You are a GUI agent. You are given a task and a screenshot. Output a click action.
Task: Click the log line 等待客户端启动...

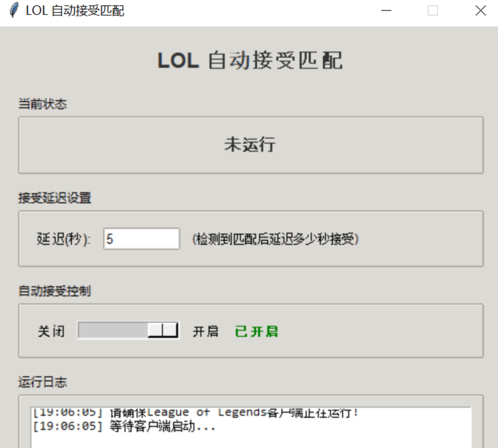(x=125, y=426)
